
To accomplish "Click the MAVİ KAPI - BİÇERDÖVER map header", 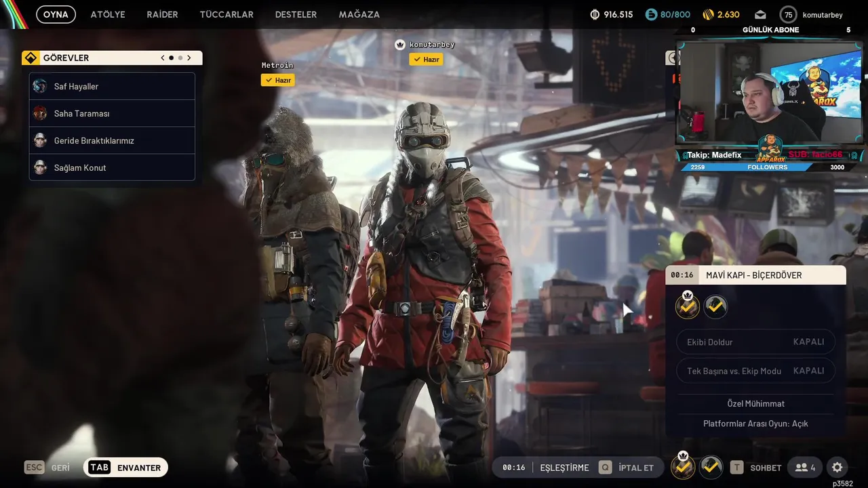I will coord(756,275).
